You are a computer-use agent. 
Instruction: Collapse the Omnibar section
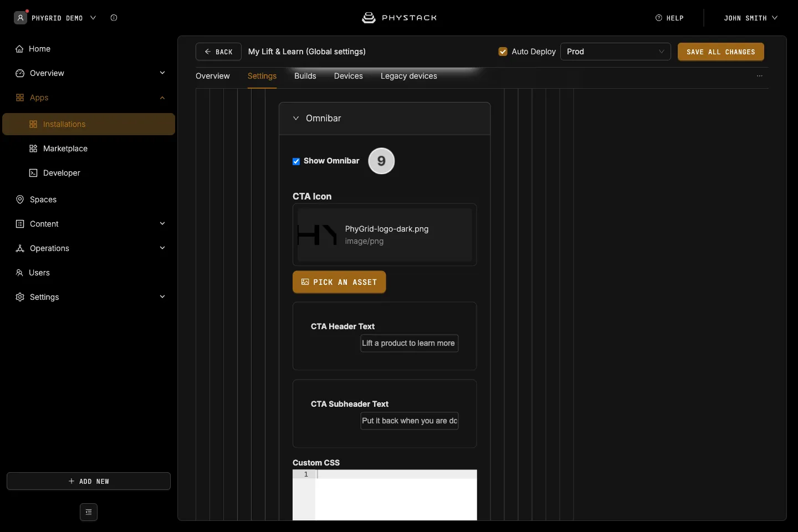[x=296, y=118]
